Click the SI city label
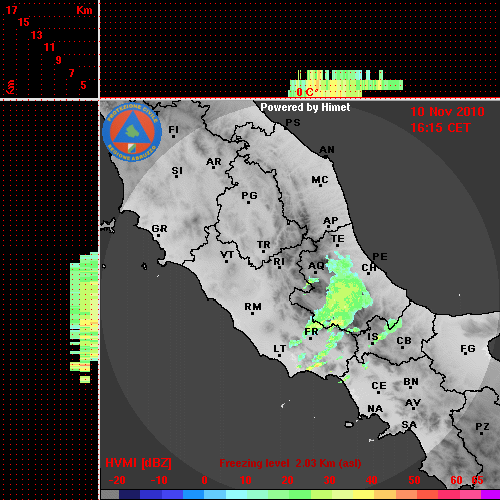 [x=177, y=171]
